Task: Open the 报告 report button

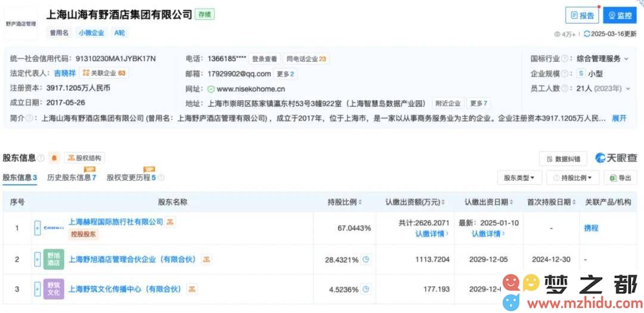Action: click(x=582, y=15)
